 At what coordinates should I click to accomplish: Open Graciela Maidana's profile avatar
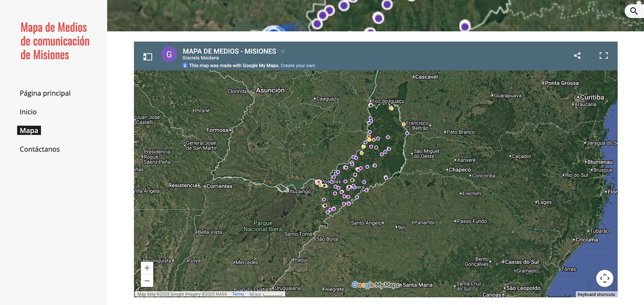[x=169, y=54]
